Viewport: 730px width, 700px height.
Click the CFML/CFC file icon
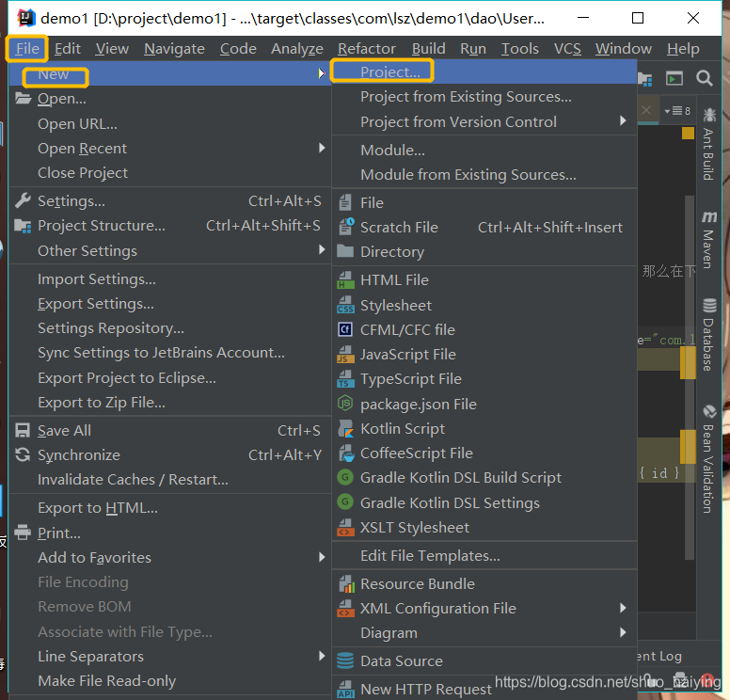(x=345, y=329)
